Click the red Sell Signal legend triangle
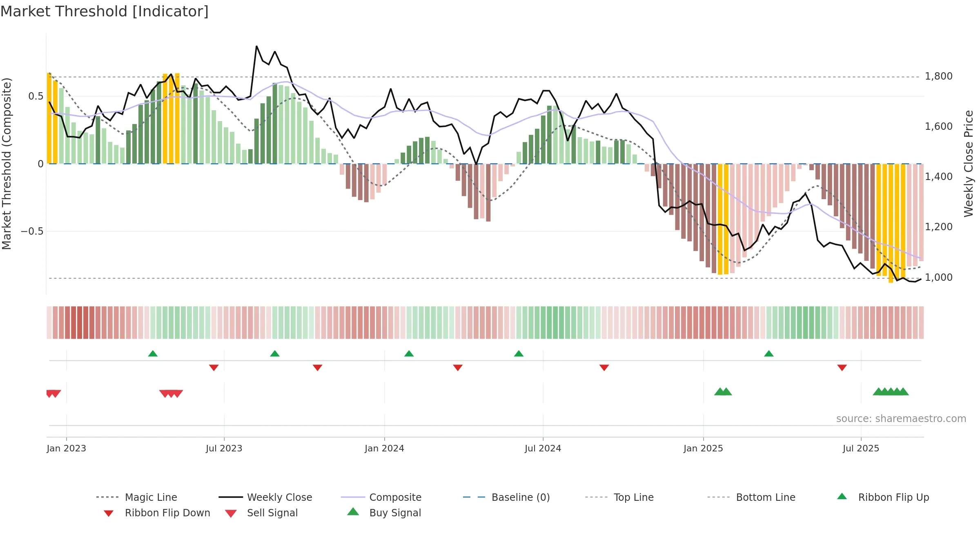This screenshot has width=980, height=551. pos(231,513)
